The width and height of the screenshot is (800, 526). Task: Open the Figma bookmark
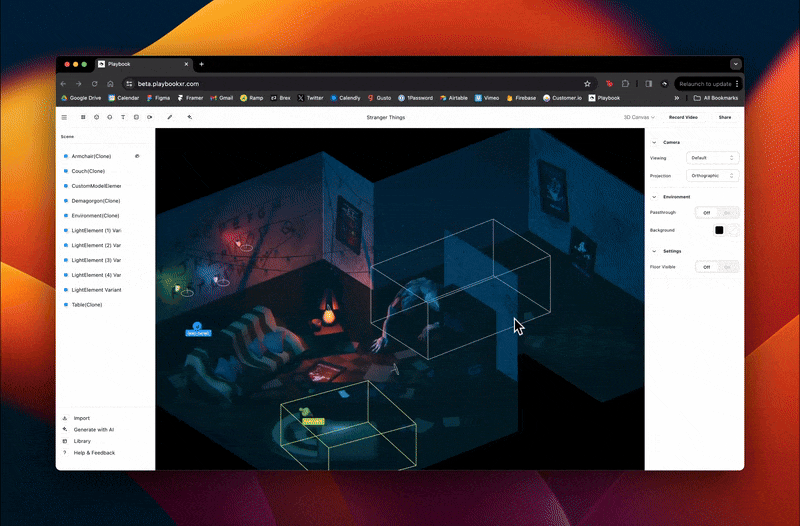[x=158, y=98]
